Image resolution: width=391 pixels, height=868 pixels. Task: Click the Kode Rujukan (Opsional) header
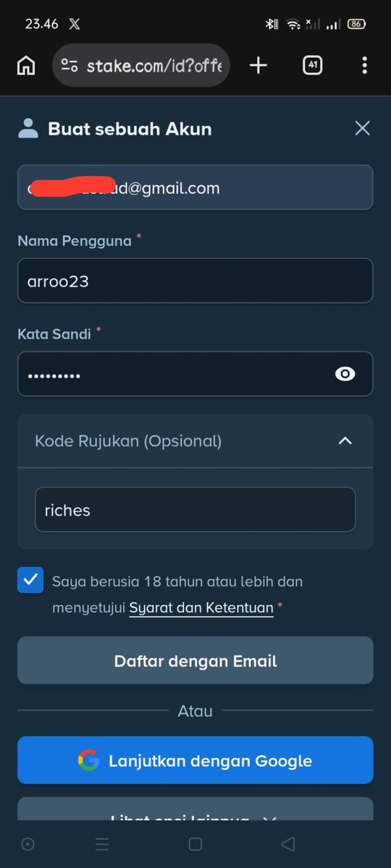coord(195,441)
